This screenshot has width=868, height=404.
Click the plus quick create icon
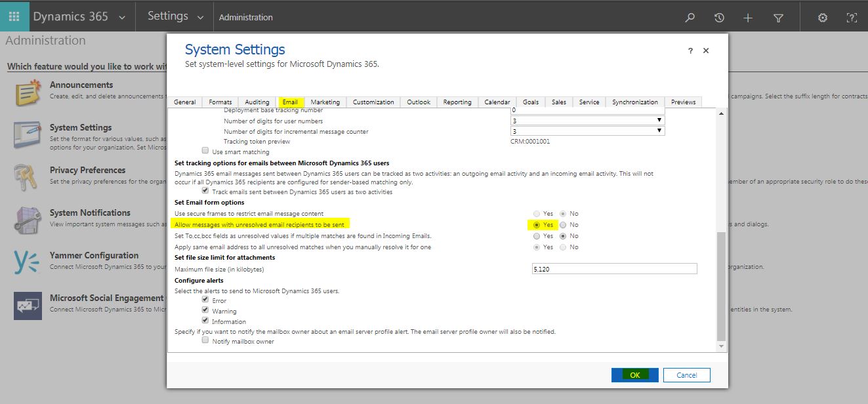(748, 18)
